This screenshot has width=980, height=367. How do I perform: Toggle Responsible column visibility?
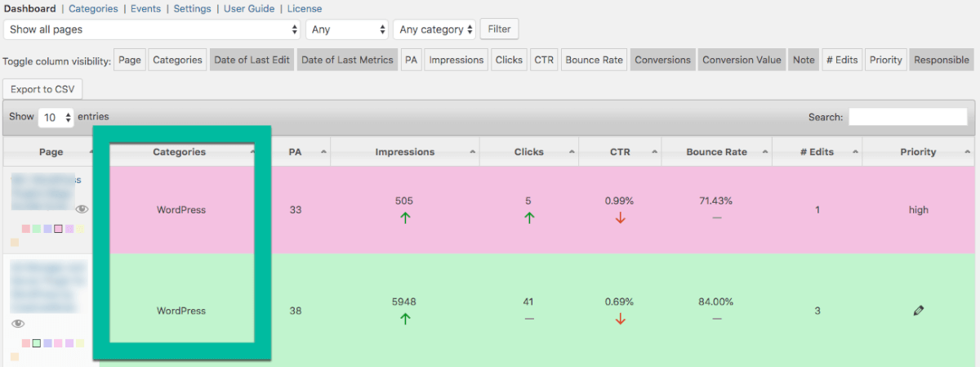tap(942, 60)
